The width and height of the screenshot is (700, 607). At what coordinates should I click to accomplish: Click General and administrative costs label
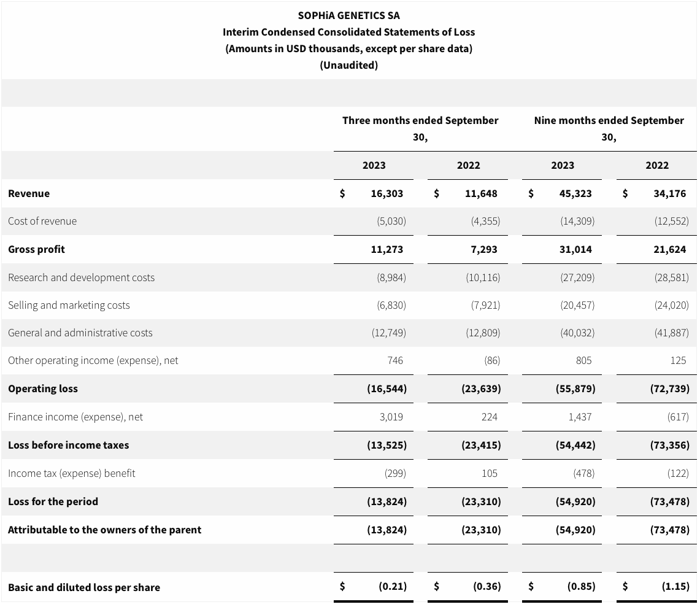(x=80, y=333)
